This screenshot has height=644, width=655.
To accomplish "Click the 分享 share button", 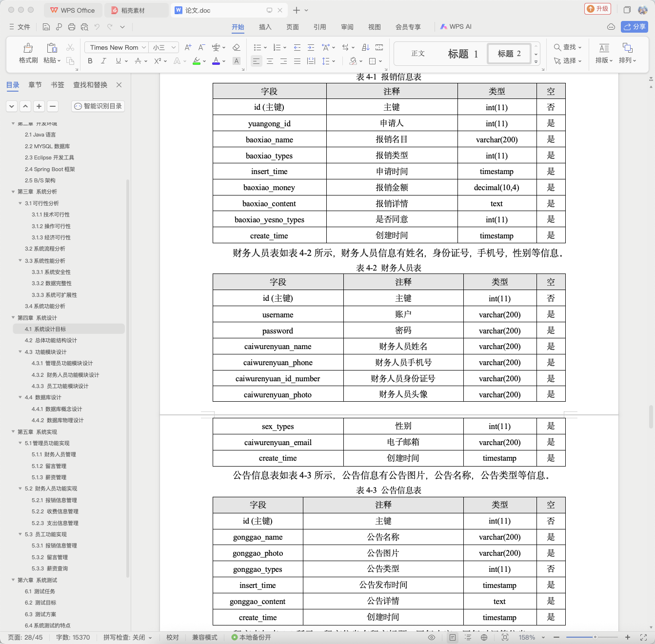I will tap(635, 27).
